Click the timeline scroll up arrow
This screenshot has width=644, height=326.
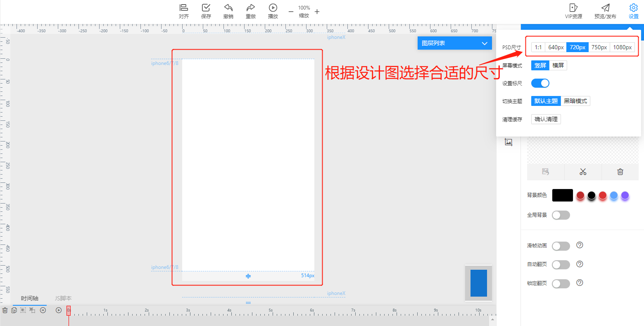coord(492,319)
